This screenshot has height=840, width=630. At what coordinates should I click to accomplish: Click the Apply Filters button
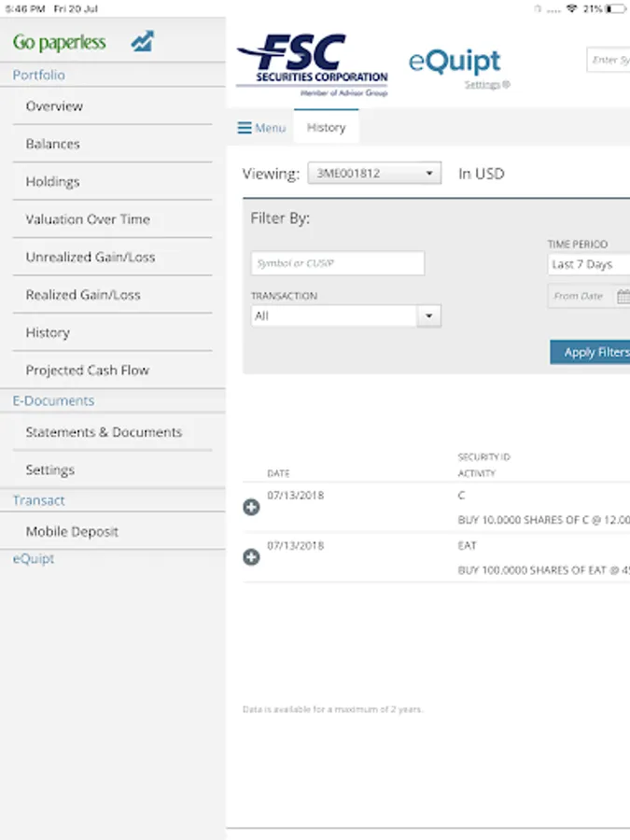595,353
